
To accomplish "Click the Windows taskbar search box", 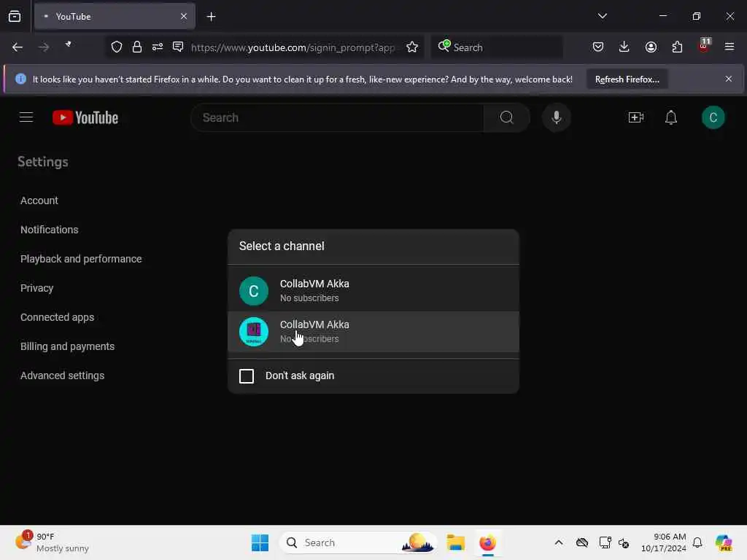I will click(x=357, y=542).
